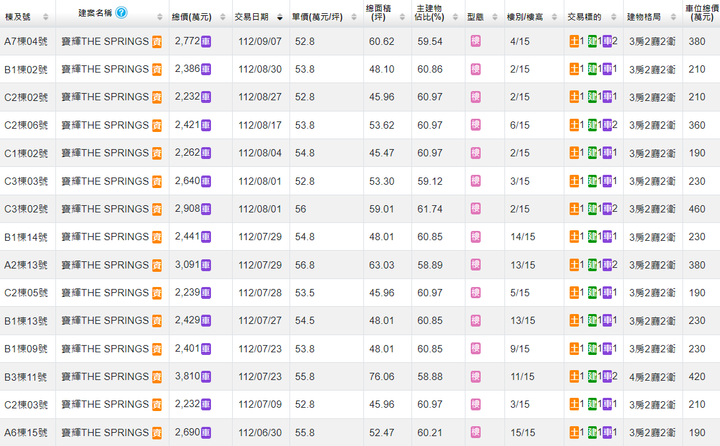Select parking price 460
Viewport: 720px width, 446px height.
click(697, 209)
